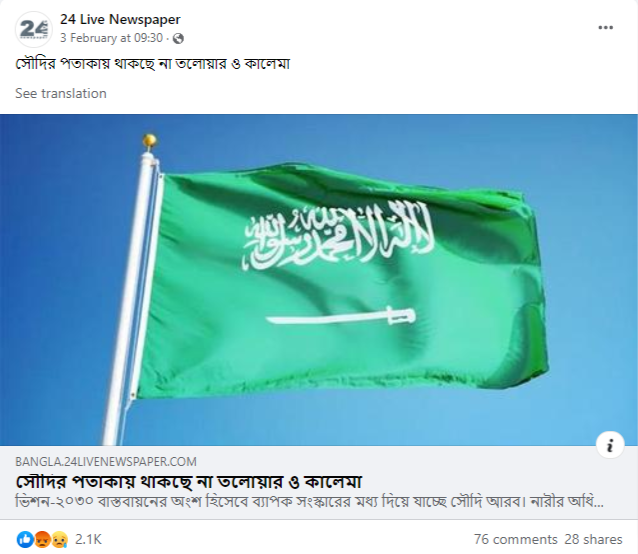Viewport: 638px width, 554px height.
Task: Open the Saudi flag link preview image
Action: [319, 280]
